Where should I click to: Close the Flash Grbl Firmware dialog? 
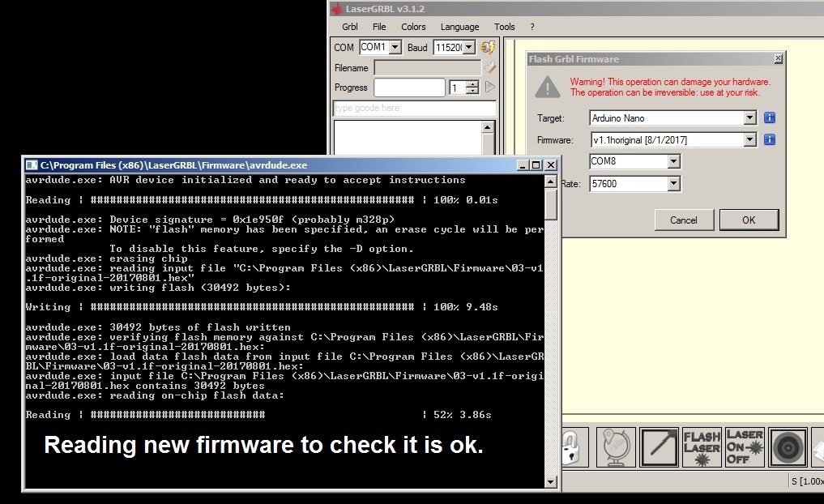[x=779, y=59]
